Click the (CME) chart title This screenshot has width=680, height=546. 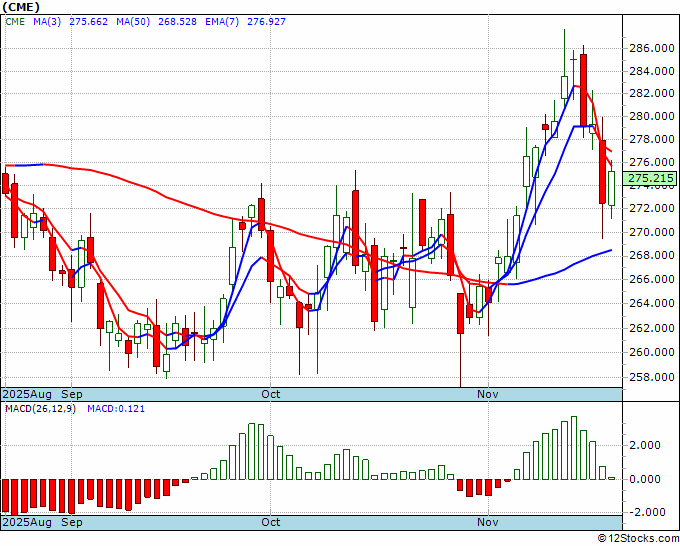click(x=20, y=7)
